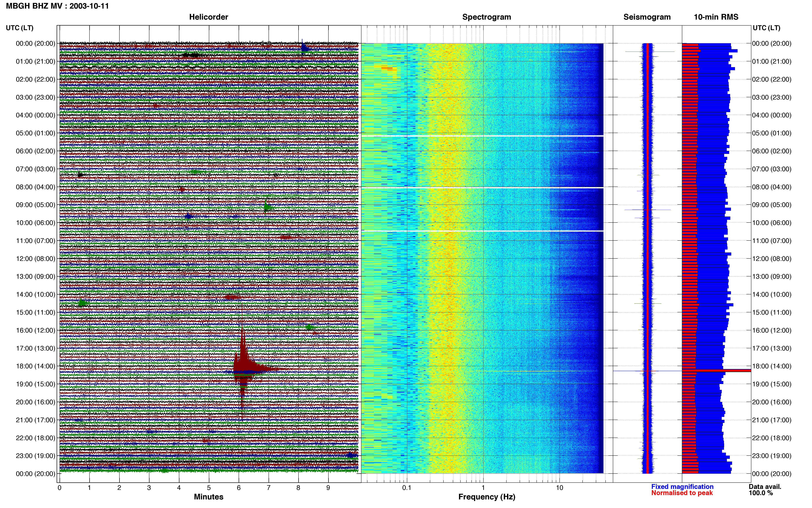Click the '10-min RMS' panel heading
Image resolution: width=812 pixels, height=508 pixels.
(x=716, y=17)
